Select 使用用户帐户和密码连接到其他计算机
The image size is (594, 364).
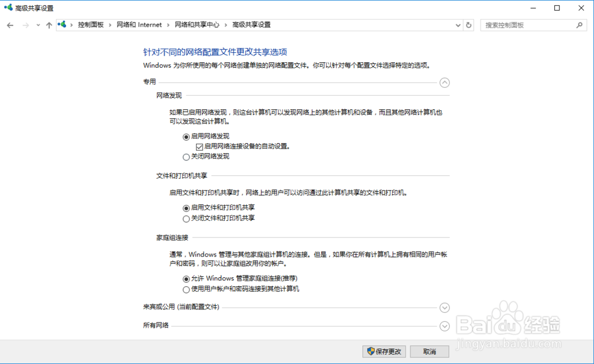pyautogui.click(x=187, y=289)
